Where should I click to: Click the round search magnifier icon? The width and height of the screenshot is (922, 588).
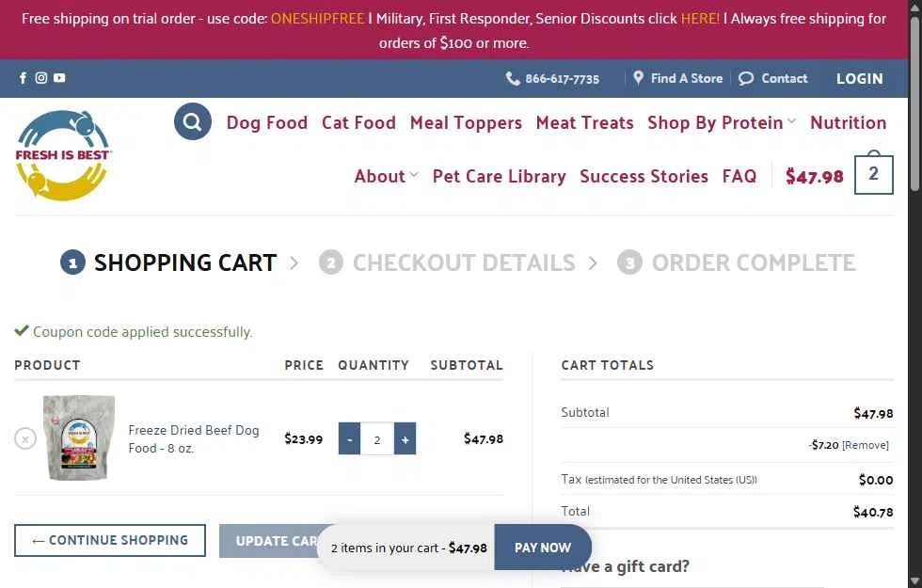point(192,121)
